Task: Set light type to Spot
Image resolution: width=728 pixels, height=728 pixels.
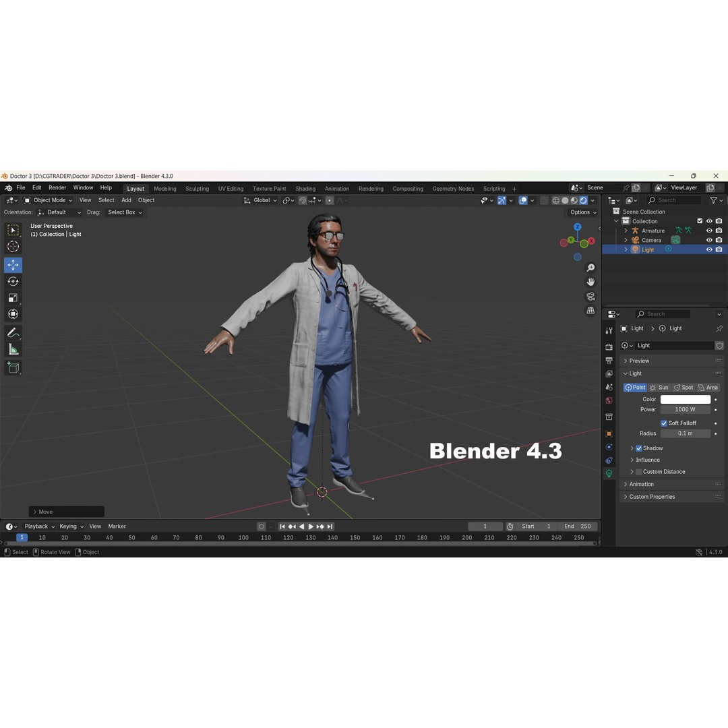Action: tap(684, 388)
